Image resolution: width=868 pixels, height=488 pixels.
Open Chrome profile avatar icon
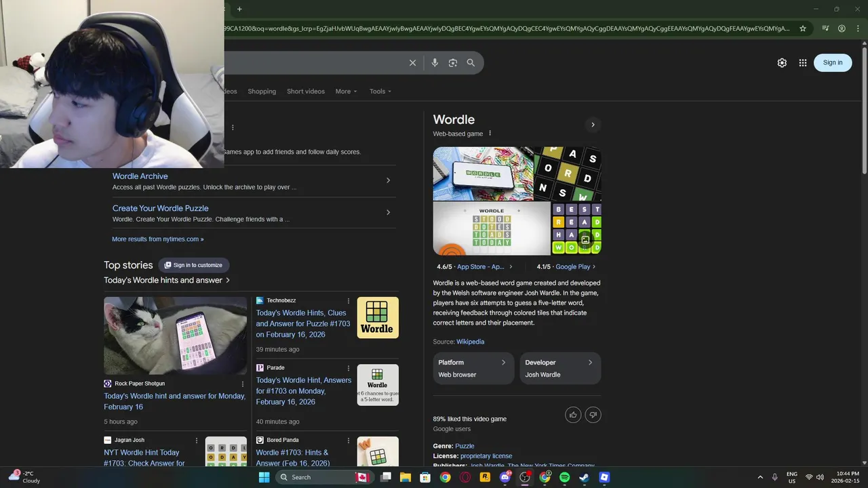842,28
